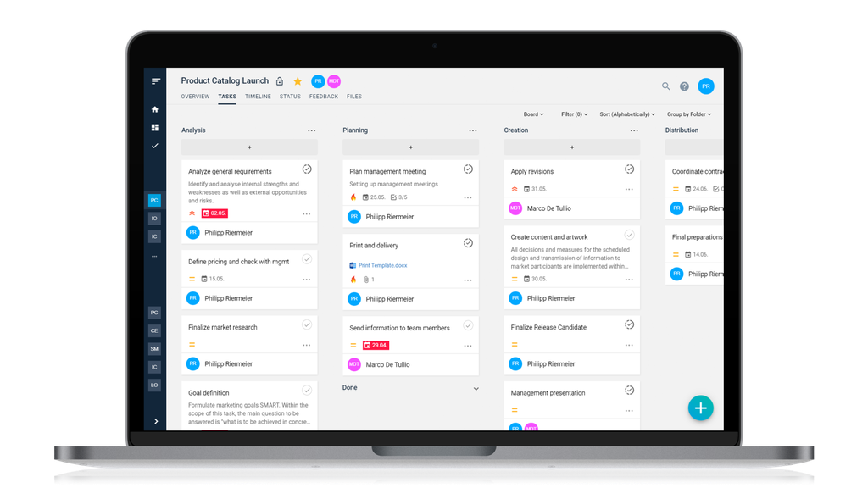The height and width of the screenshot is (499, 868).
Task: Open options for Plan management meeting card
Action: tap(468, 198)
